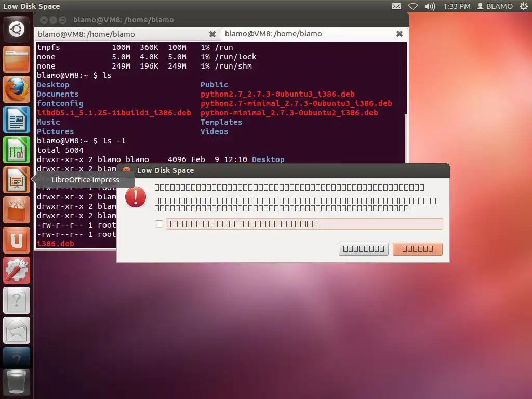Open the 1:33 PM clock menu

click(457, 6)
